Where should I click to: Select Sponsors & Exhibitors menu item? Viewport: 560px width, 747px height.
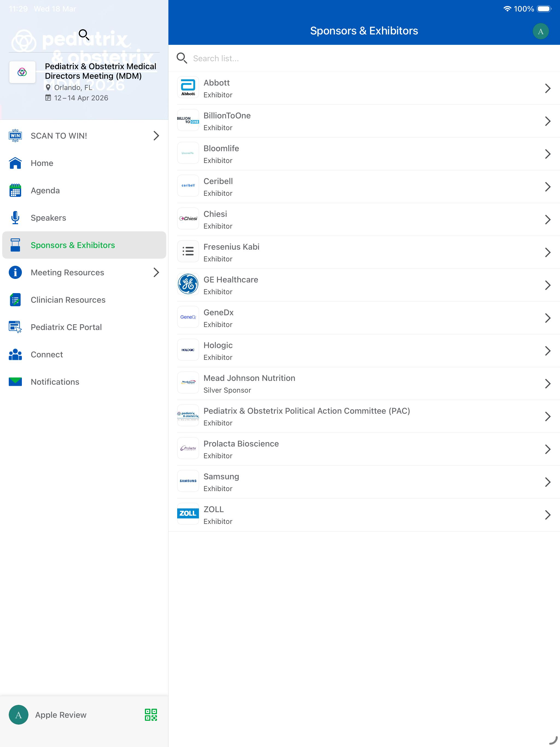84,245
